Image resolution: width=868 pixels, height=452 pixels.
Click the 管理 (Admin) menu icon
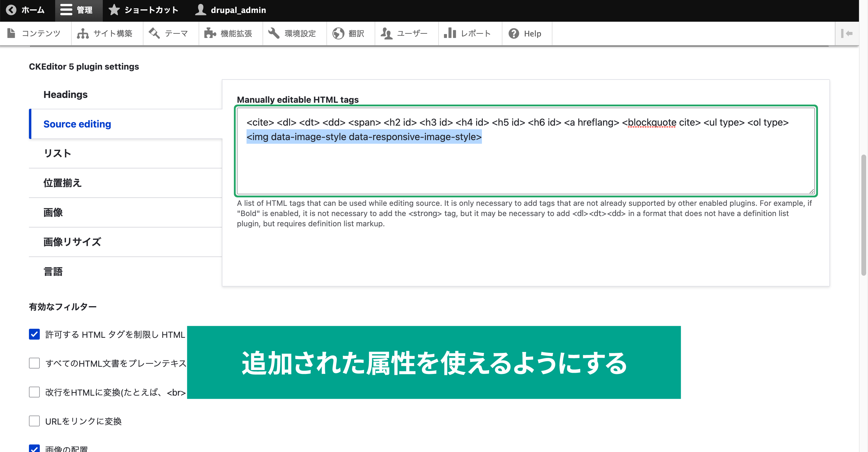coord(65,10)
